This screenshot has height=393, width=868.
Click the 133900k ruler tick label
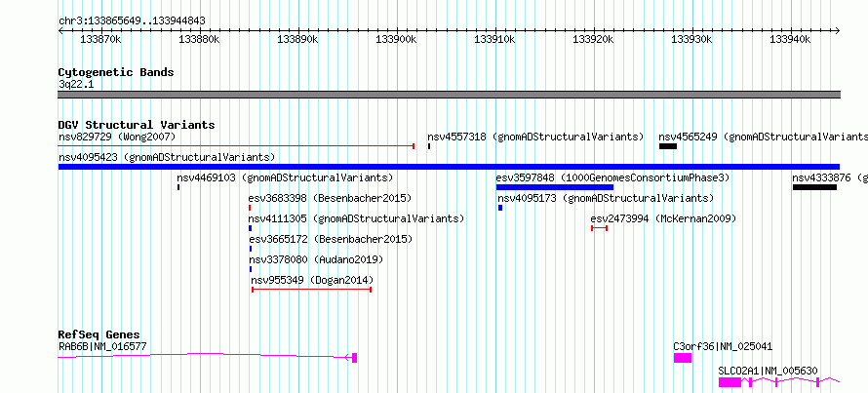click(396, 40)
